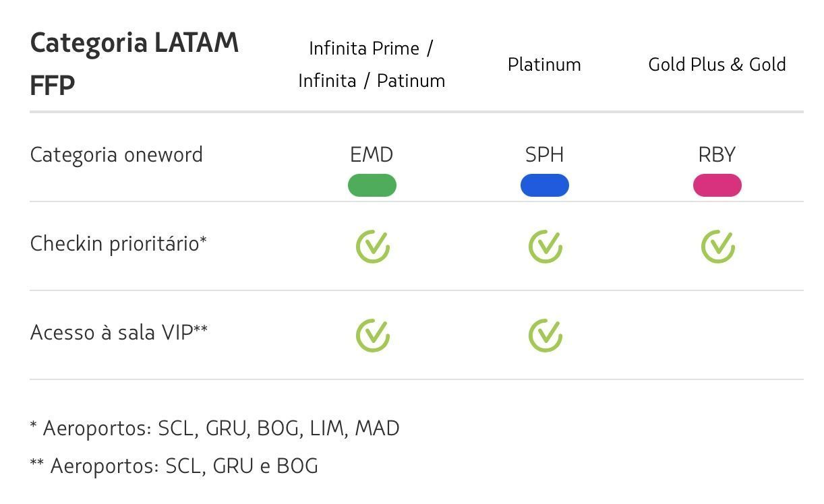This screenshot has height=504, width=824.
Task: Click the Categoria LATAM FFP heading
Action: pyautogui.click(x=134, y=64)
